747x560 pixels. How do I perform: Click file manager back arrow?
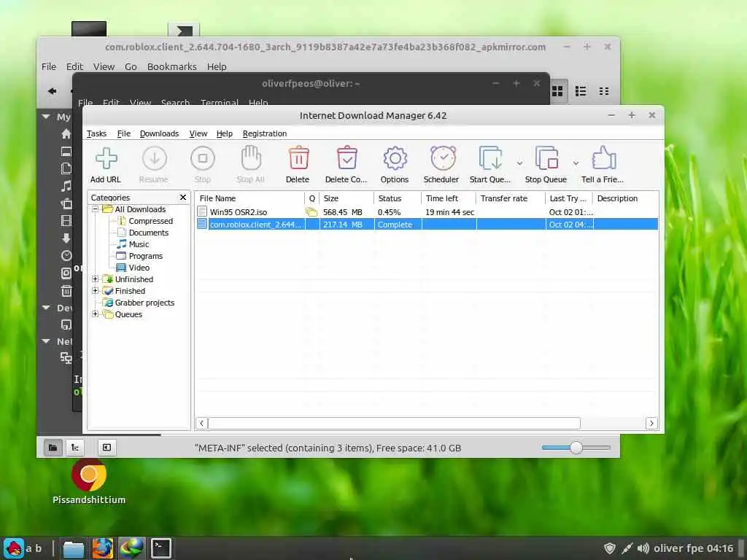[x=52, y=91]
